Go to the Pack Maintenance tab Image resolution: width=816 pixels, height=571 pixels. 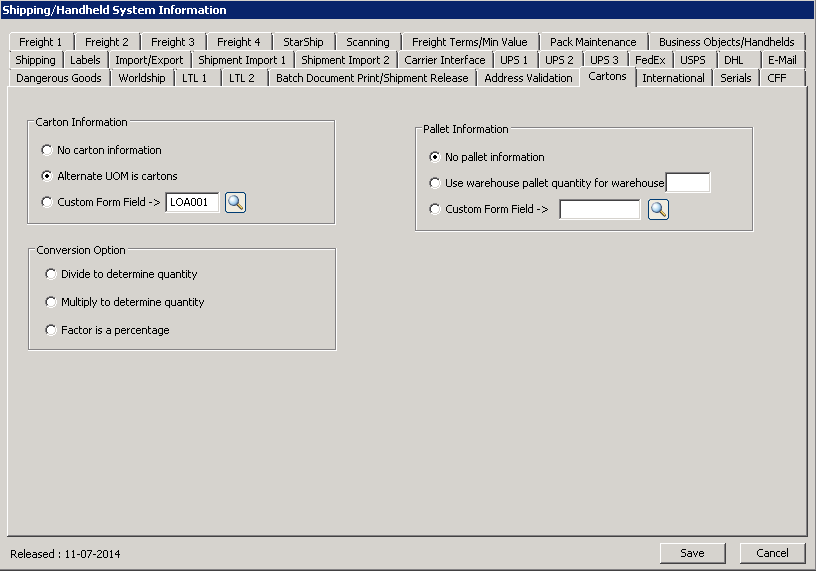point(593,42)
